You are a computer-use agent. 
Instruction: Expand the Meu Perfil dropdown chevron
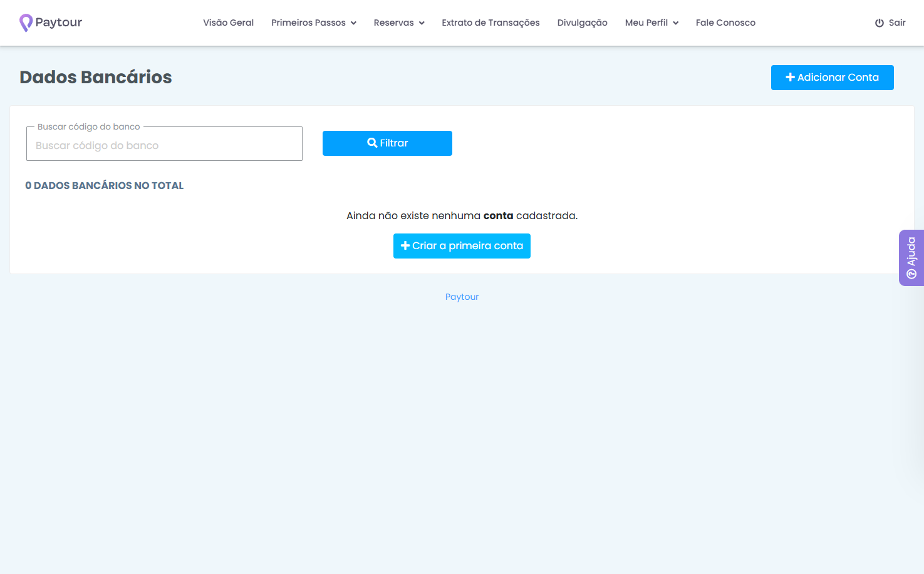tap(676, 23)
